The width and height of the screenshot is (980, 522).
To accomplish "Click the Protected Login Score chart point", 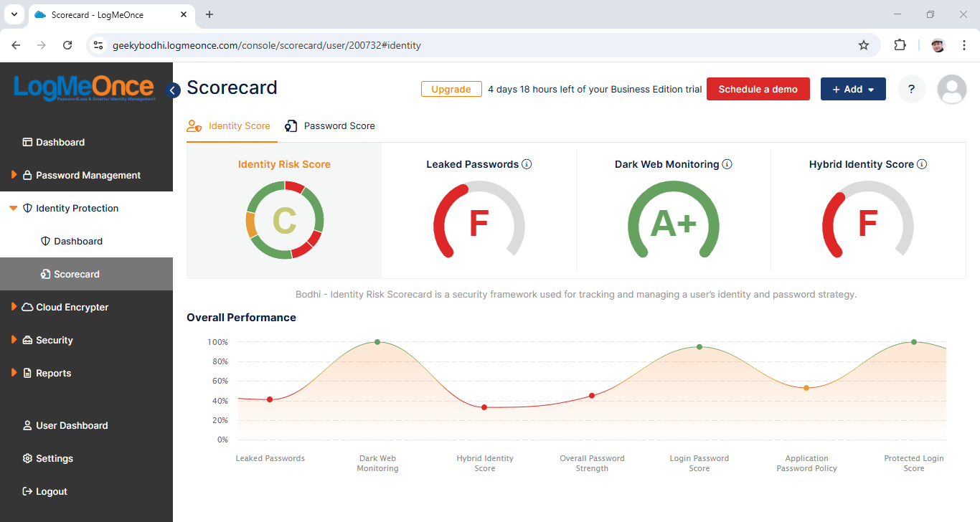I will [914, 342].
